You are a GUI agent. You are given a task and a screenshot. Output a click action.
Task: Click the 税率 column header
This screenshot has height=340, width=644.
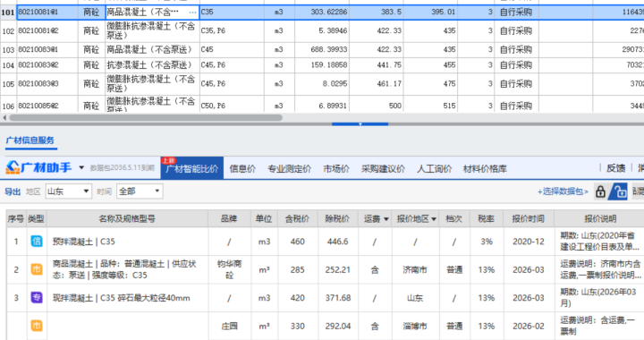tap(486, 219)
